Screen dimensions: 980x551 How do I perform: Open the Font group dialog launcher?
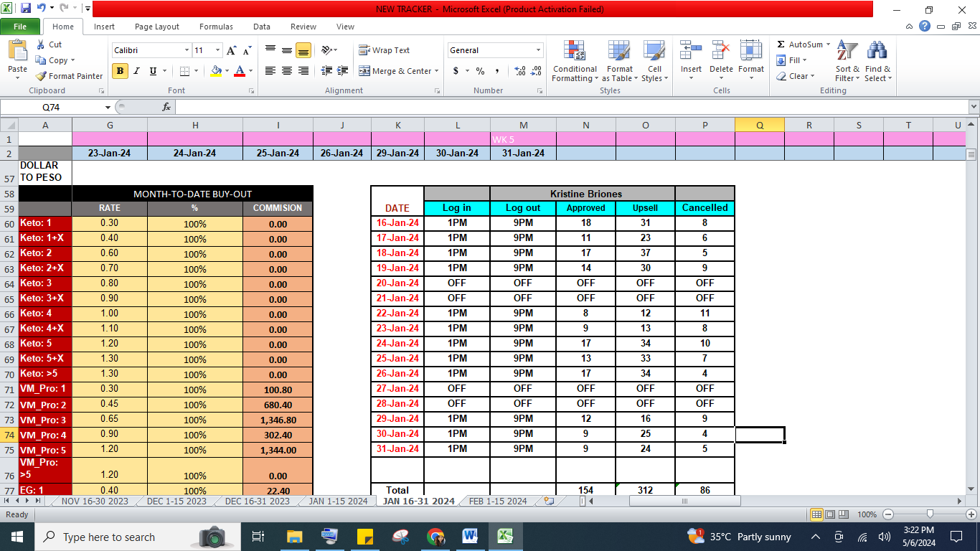[251, 91]
